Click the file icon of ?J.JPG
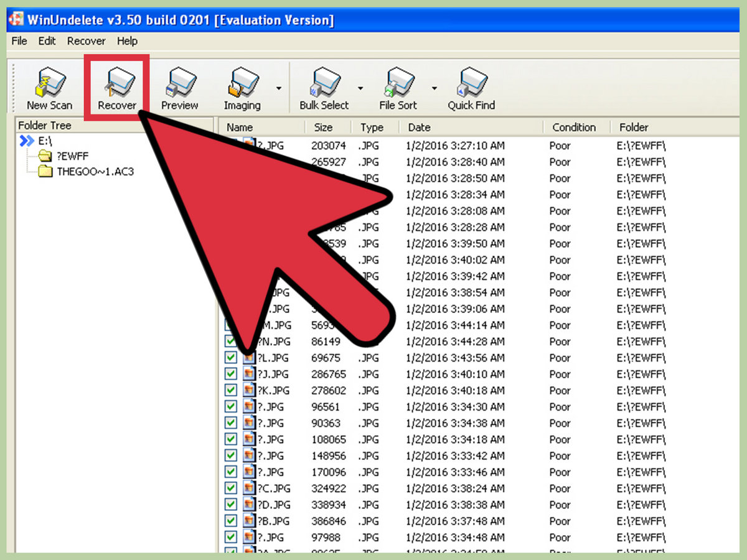The height and width of the screenshot is (560, 747). (x=249, y=374)
